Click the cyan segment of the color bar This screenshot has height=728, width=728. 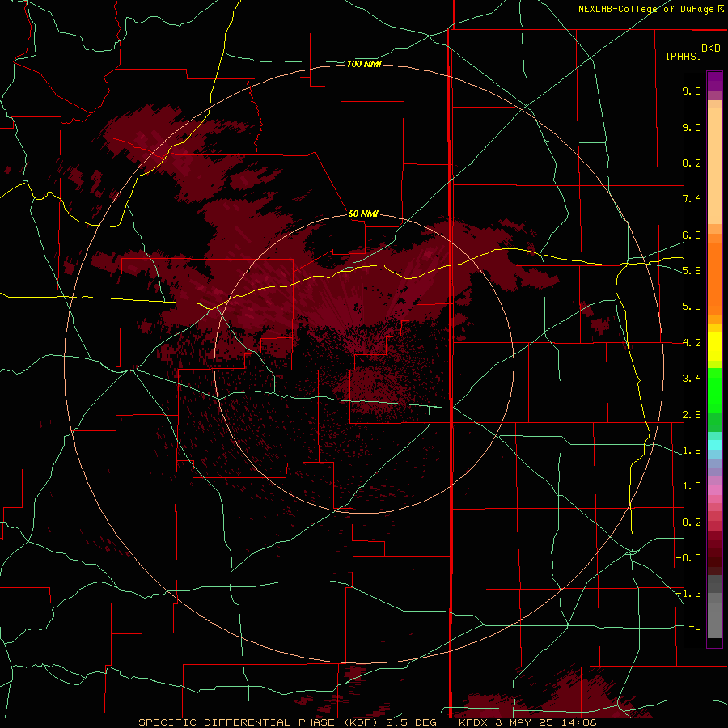click(x=714, y=445)
